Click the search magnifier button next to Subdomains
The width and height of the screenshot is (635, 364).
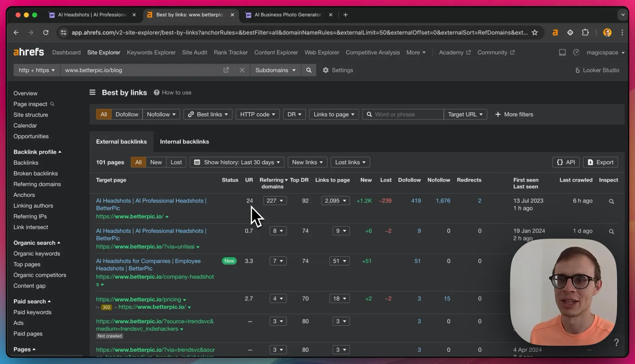click(x=309, y=70)
